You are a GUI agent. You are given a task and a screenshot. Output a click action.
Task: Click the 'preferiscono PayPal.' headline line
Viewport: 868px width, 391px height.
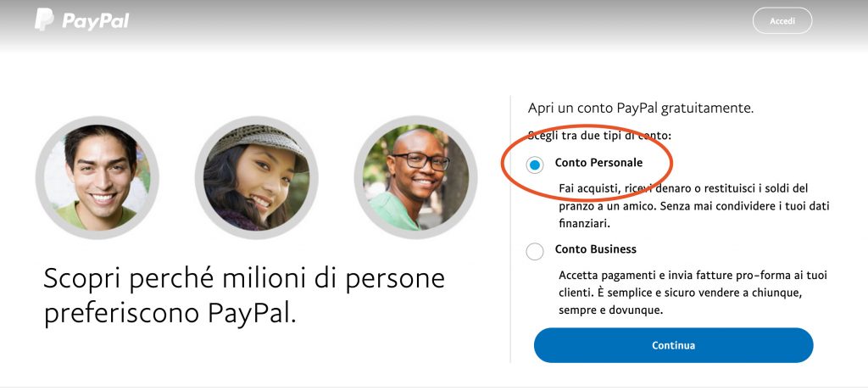coord(170,314)
